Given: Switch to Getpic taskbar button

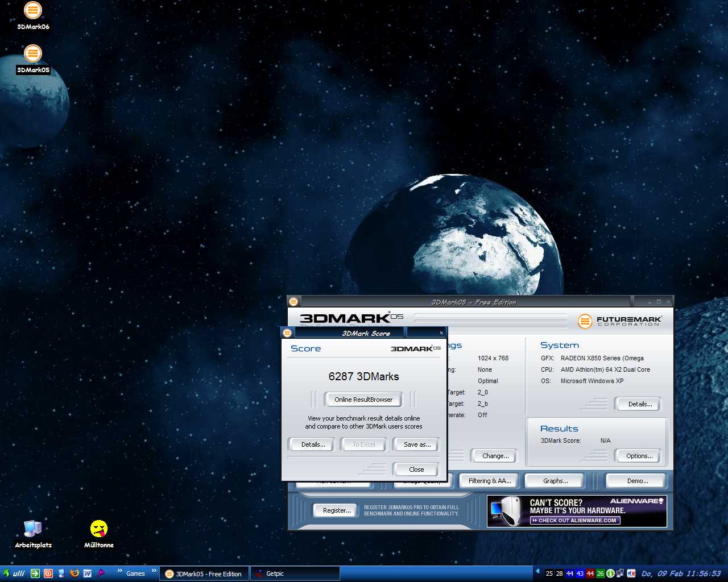Looking at the screenshot, I should coord(295,573).
